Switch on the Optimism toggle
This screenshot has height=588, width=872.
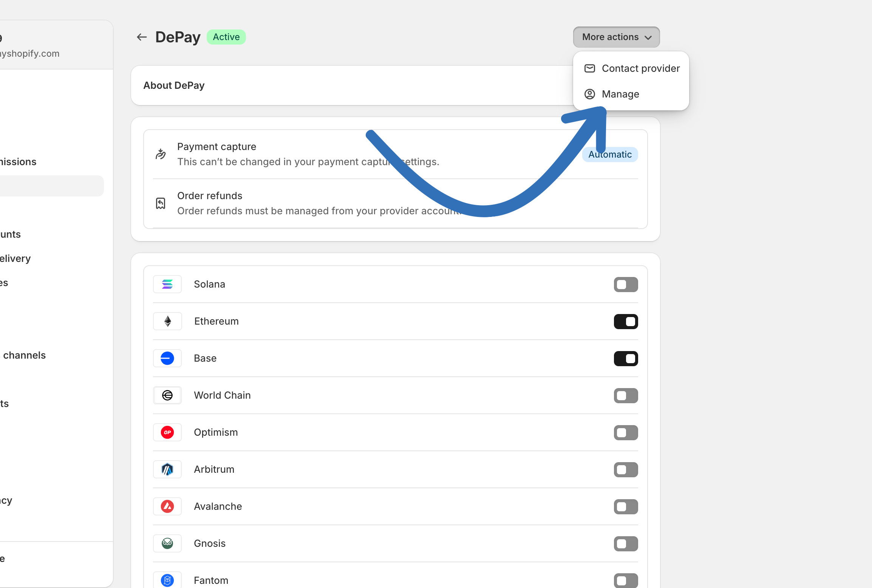(x=626, y=433)
